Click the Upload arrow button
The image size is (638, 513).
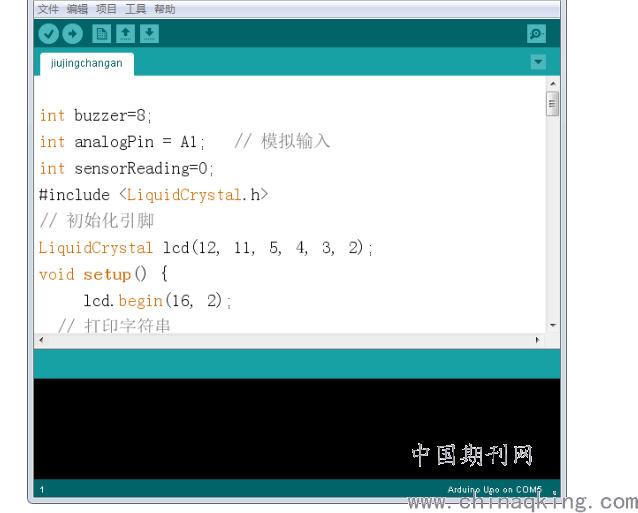pyautogui.click(x=73, y=33)
